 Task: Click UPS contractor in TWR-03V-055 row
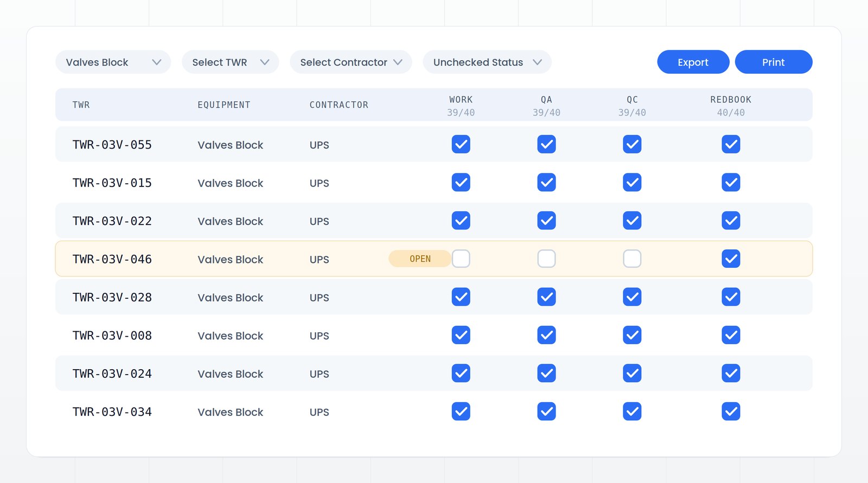319,145
